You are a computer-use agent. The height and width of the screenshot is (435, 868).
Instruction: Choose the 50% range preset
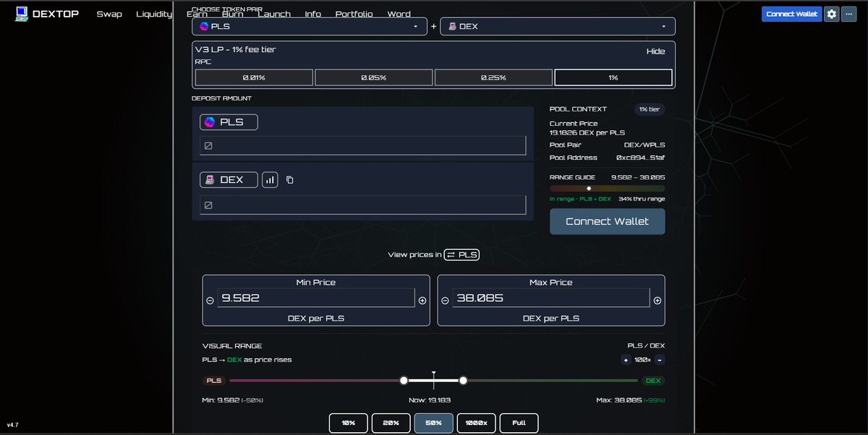point(434,423)
